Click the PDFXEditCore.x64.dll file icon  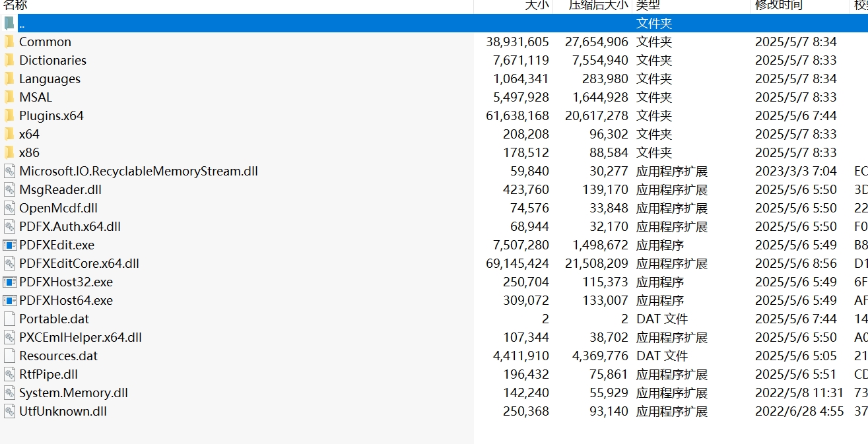(9, 263)
